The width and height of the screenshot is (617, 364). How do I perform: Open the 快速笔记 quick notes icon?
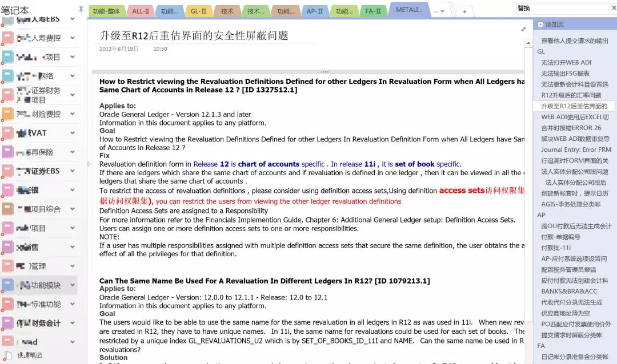[x=7, y=355]
